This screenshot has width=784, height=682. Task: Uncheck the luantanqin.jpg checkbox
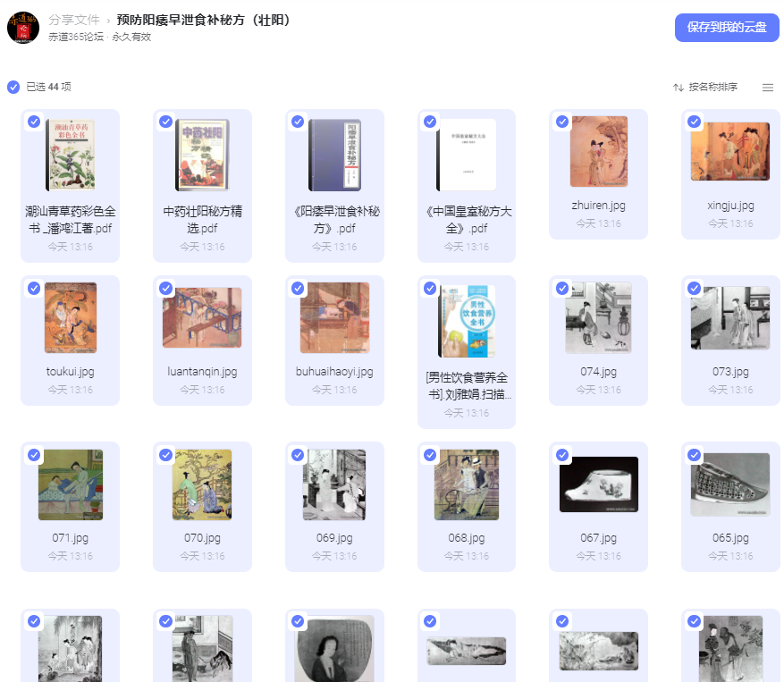pos(166,288)
